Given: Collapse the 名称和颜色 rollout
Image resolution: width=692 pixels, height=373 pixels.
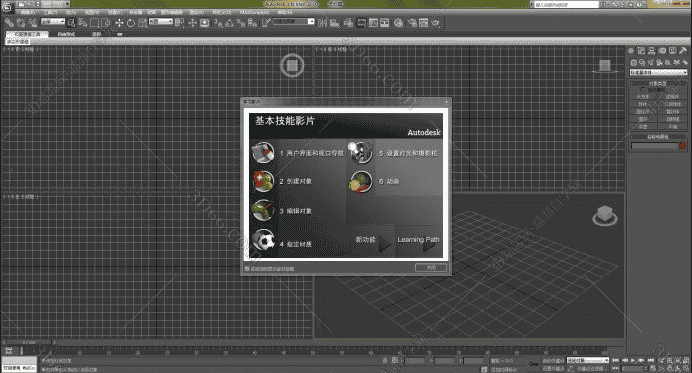Looking at the screenshot, I should pyautogui.click(x=658, y=137).
